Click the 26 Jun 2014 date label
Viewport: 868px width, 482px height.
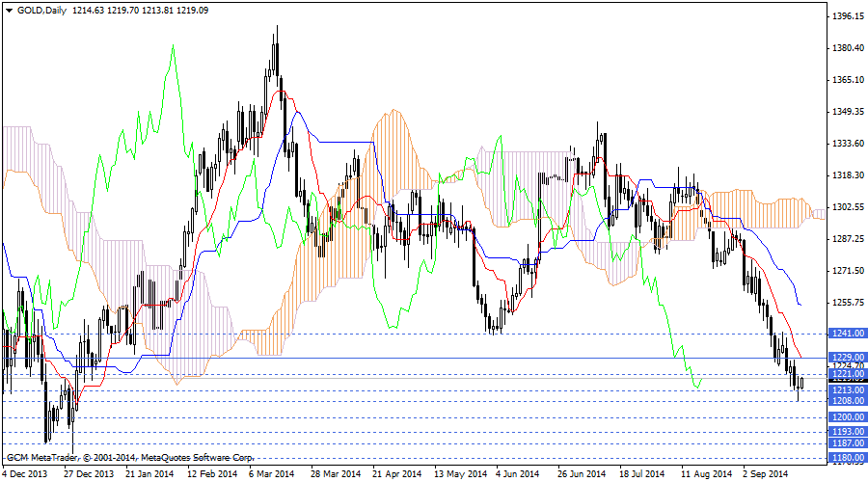pos(582,474)
